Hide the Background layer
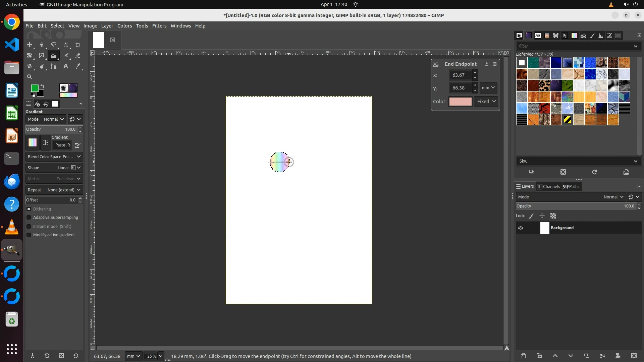The height and width of the screenshot is (362, 644). click(x=521, y=228)
